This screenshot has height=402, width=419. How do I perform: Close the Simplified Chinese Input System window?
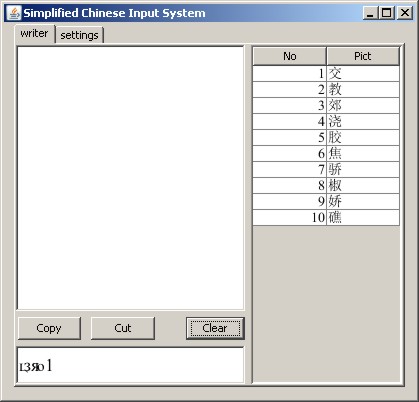[x=405, y=13]
